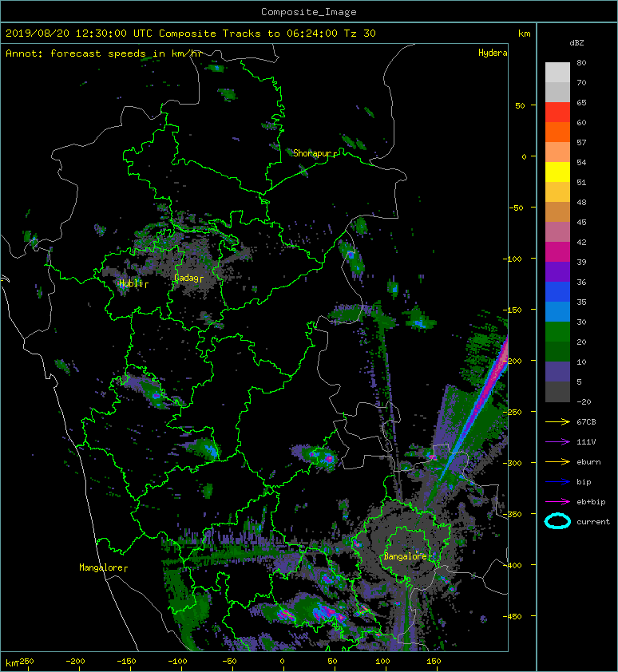Select the magenta 42 dBZ color swatch
The image size is (618, 672).
click(557, 251)
